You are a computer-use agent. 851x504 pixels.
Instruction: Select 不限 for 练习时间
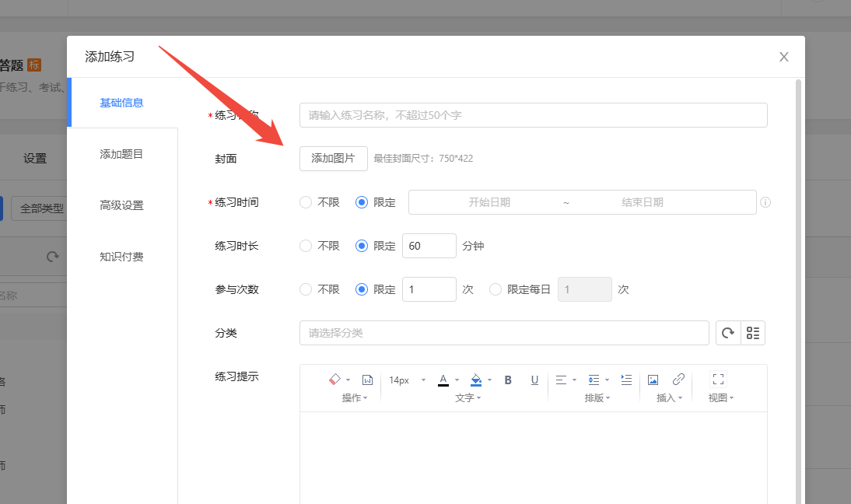(x=306, y=202)
